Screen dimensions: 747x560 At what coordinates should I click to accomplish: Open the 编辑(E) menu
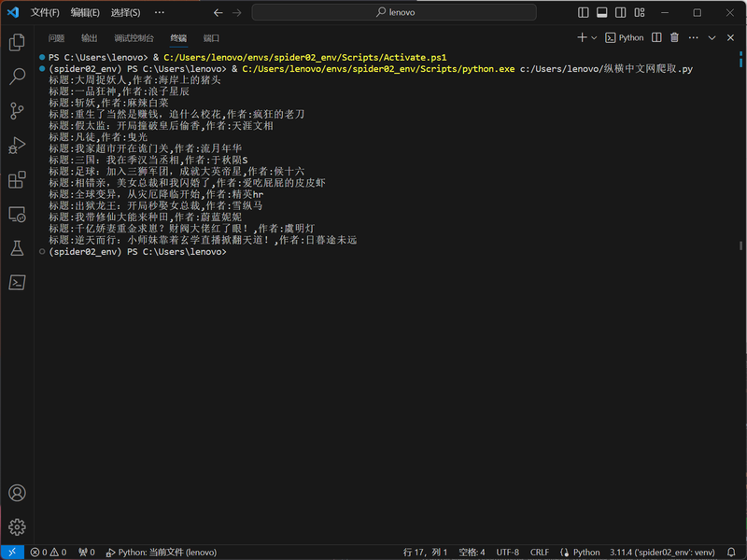click(85, 12)
